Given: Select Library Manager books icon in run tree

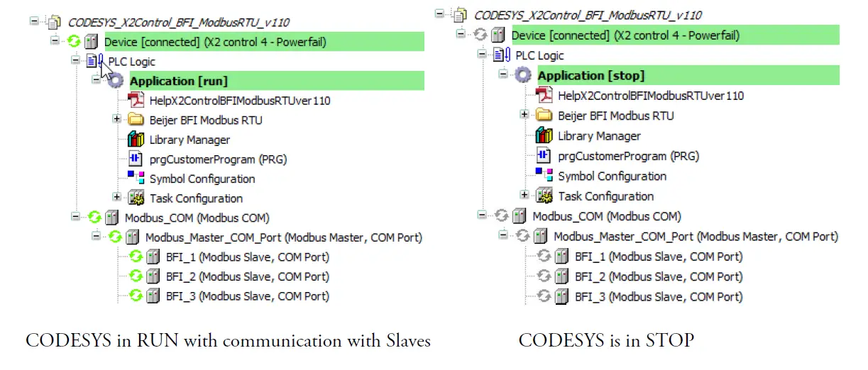Looking at the screenshot, I should pos(136,140).
